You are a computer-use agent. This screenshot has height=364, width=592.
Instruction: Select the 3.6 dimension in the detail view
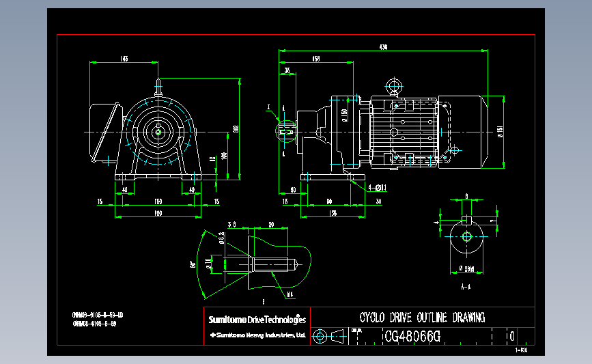(232, 225)
